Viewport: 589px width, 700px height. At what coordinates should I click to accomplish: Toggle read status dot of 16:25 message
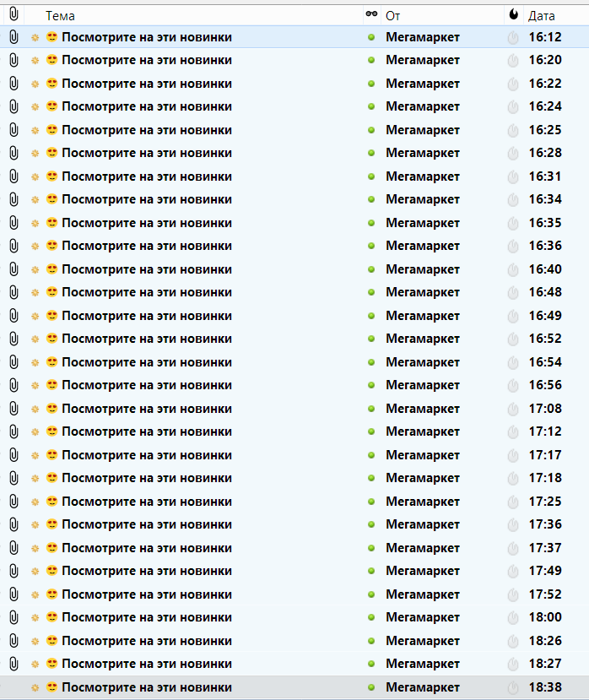tap(370, 130)
